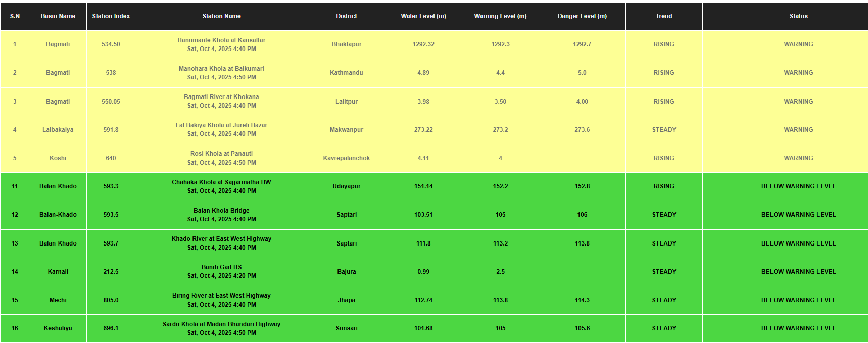This screenshot has height=343, width=868.
Task: Click the Status column header
Action: 798,16
